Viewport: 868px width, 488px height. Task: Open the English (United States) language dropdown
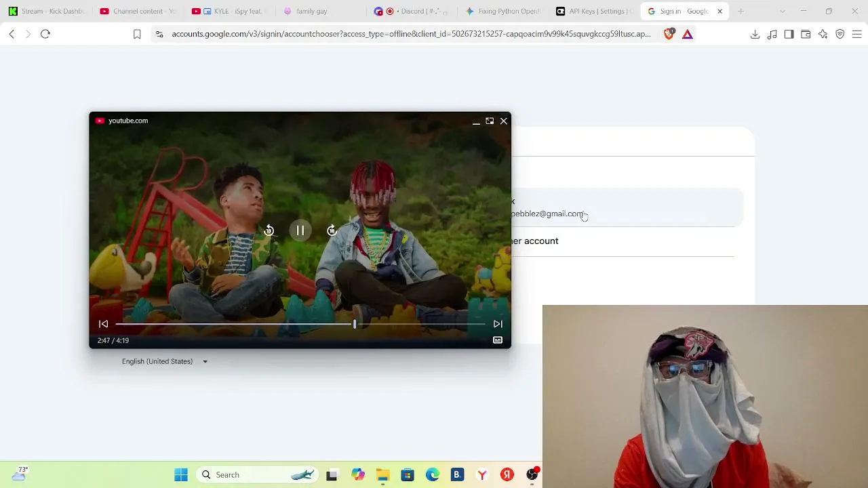pyautogui.click(x=165, y=361)
